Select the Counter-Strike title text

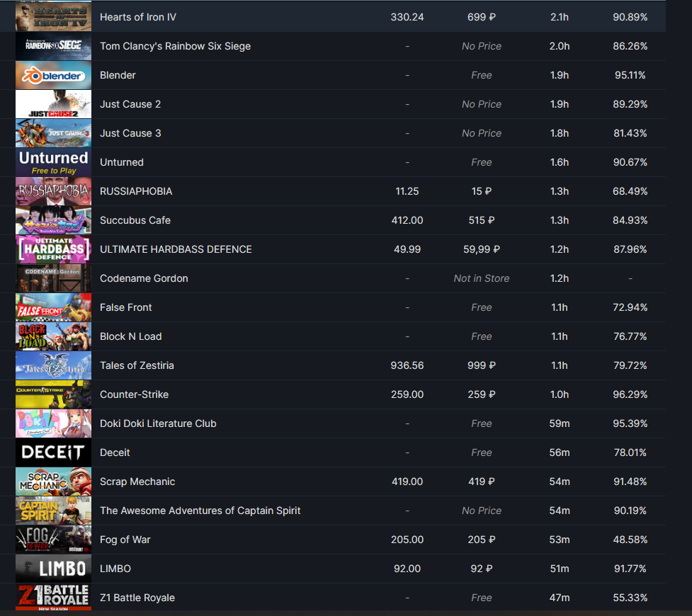click(134, 394)
